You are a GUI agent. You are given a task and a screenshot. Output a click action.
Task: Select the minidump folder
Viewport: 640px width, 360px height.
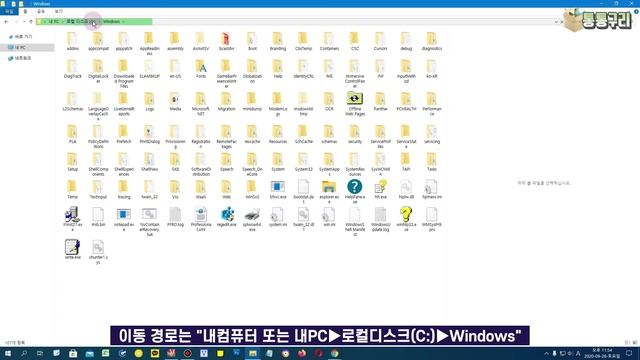click(x=252, y=101)
